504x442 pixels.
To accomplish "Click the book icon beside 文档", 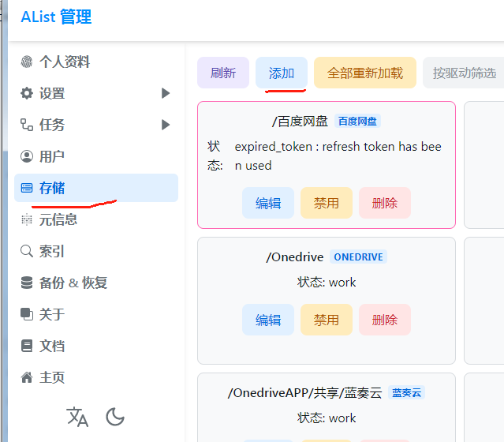I will [x=27, y=346].
